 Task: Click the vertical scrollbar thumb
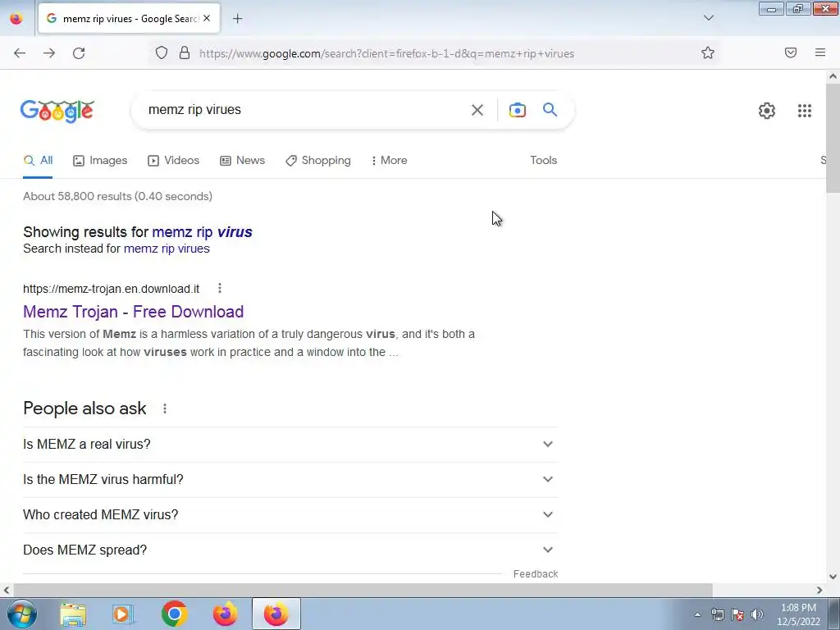point(833,138)
